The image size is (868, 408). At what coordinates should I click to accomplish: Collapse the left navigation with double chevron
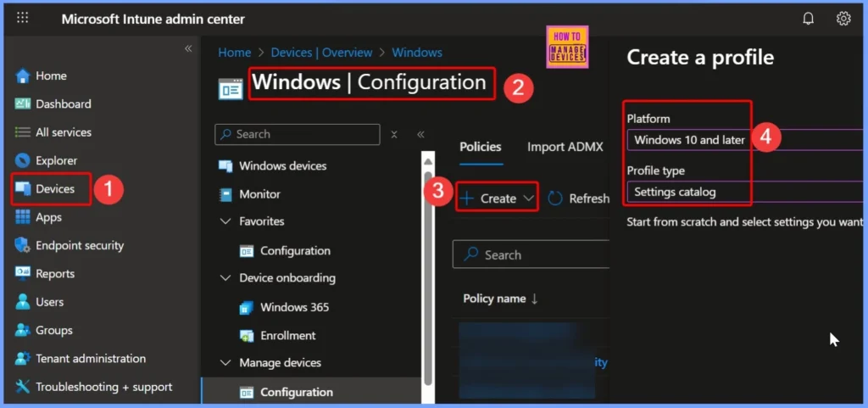188,48
